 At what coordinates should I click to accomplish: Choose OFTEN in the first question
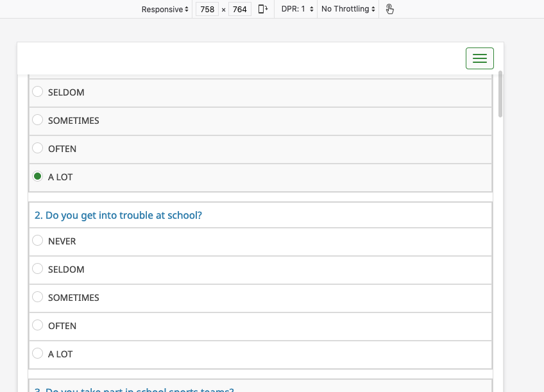[38, 148]
